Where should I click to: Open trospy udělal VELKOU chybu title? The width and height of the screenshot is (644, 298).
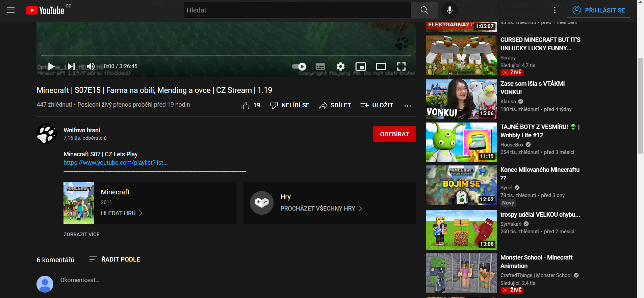pyautogui.click(x=540, y=215)
